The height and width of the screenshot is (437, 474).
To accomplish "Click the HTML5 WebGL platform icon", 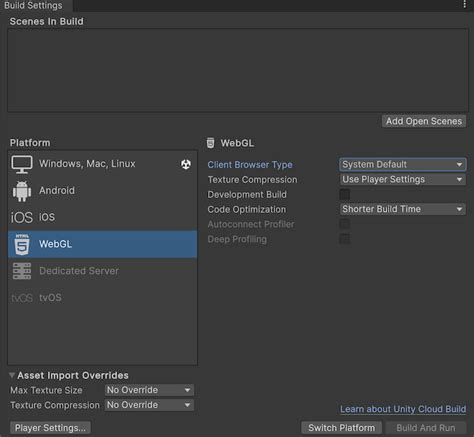I will (22, 244).
